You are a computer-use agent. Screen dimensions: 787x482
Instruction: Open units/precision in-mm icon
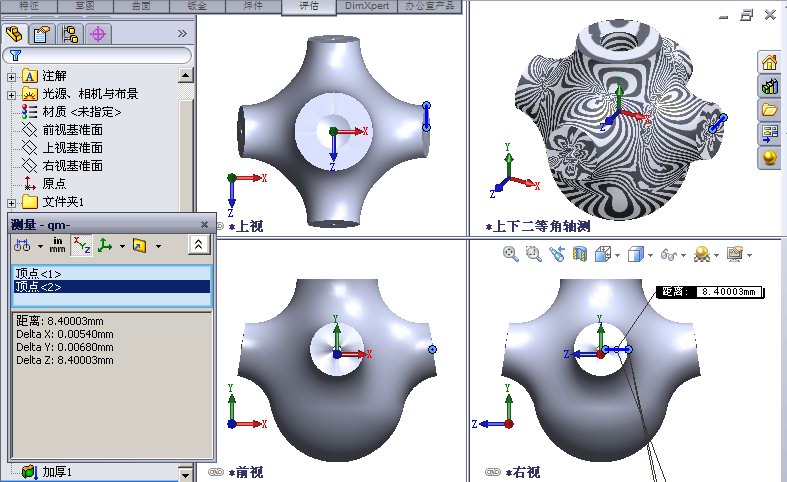pos(57,245)
